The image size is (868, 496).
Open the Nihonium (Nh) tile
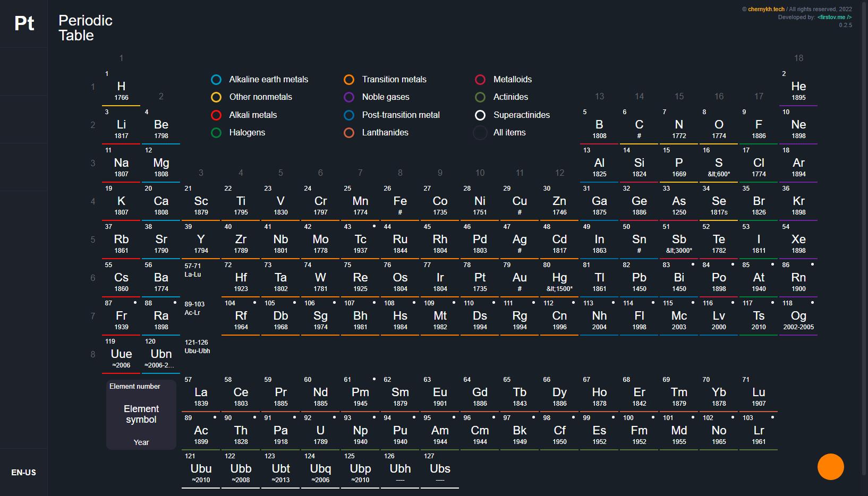pos(599,317)
